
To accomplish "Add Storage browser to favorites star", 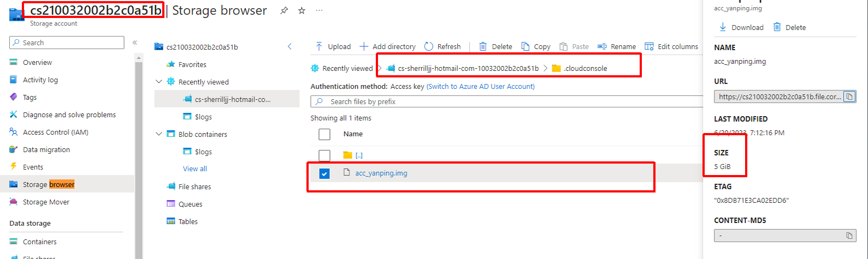I will pyautogui.click(x=302, y=10).
